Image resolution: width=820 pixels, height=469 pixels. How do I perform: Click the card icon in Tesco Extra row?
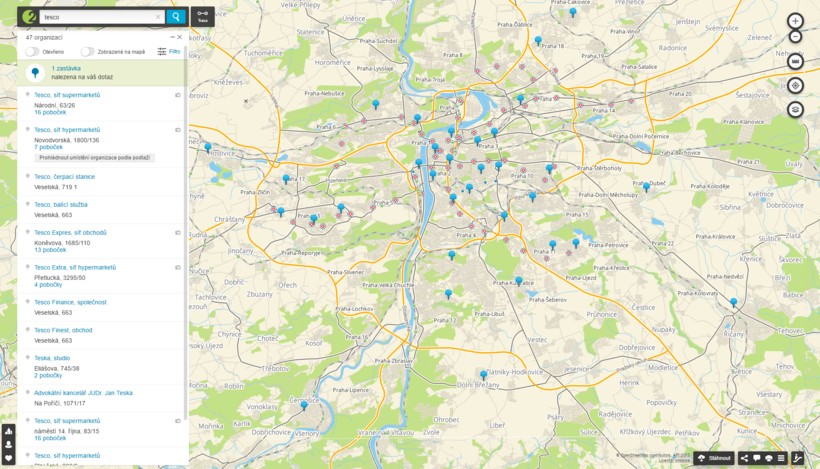click(x=178, y=268)
